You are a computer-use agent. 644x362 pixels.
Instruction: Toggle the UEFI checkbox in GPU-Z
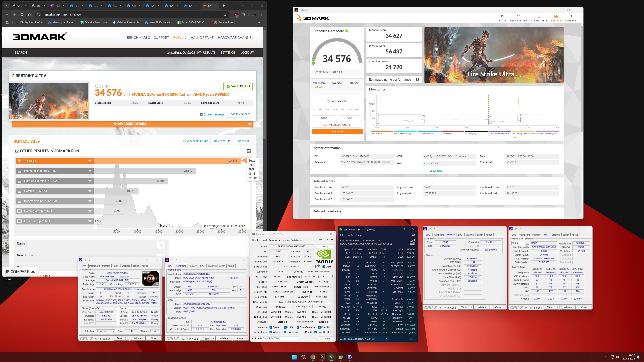click(x=324, y=267)
